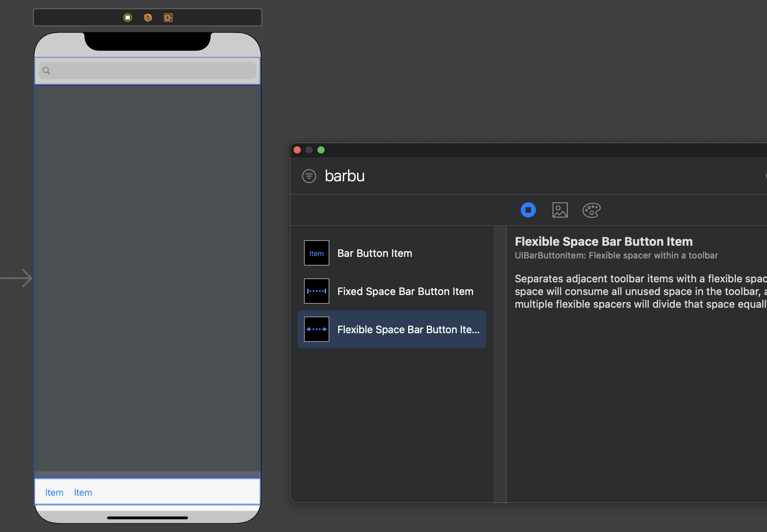767x532 pixels.
Task: Select the Objects library tab icon
Action: (x=528, y=210)
